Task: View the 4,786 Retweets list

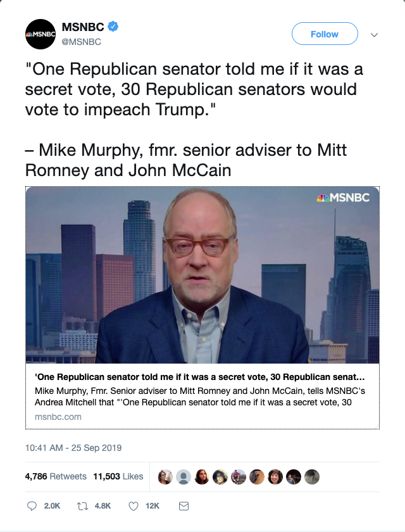Action: [56, 476]
